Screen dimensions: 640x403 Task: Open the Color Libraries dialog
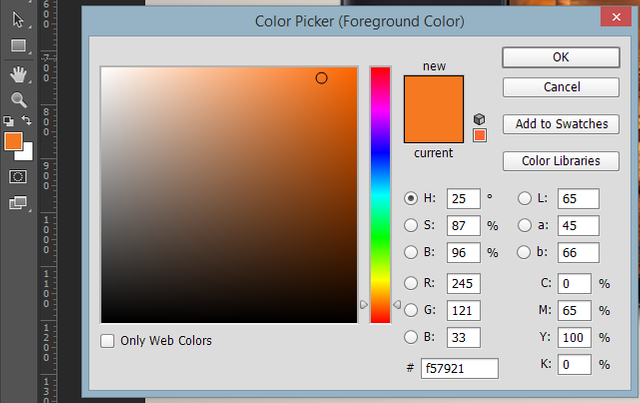(x=561, y=161)
